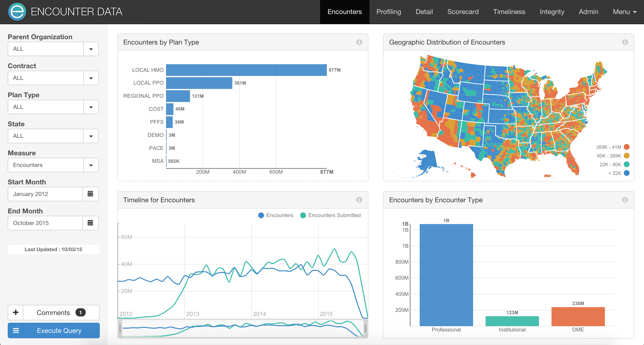Screen dimensions: 644x345
Task: Click the PFFS bar
Action: [169, 122]
